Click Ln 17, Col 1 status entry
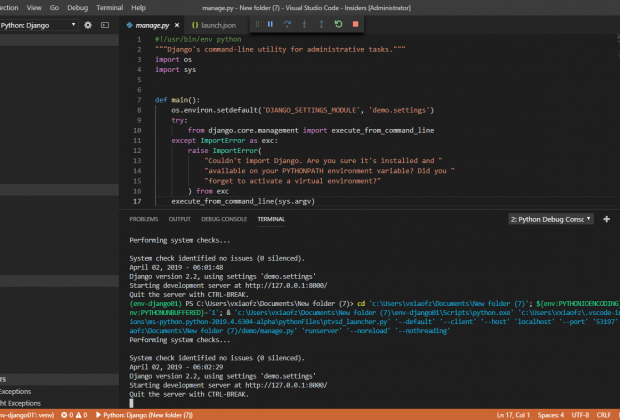This screenshot has height=420, width=620. pos(513,415)
